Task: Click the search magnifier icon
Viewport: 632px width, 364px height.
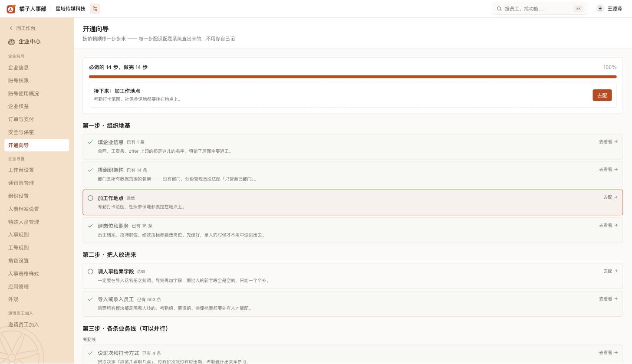Action: click(499, 9)
